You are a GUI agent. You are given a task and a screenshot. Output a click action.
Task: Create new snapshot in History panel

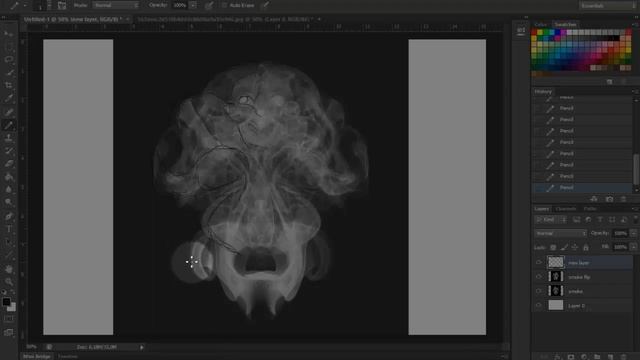[x=609, y=199]
